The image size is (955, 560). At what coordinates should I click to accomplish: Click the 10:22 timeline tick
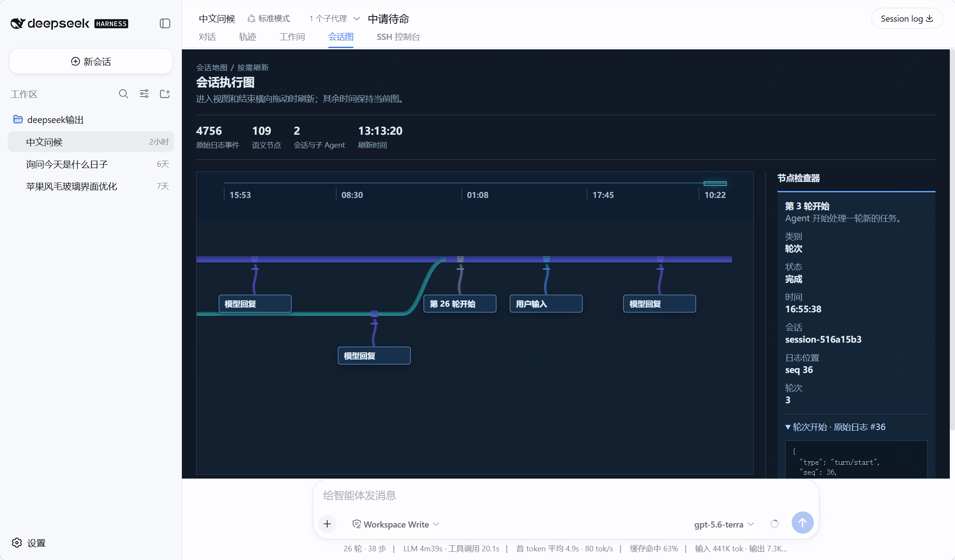715,195
